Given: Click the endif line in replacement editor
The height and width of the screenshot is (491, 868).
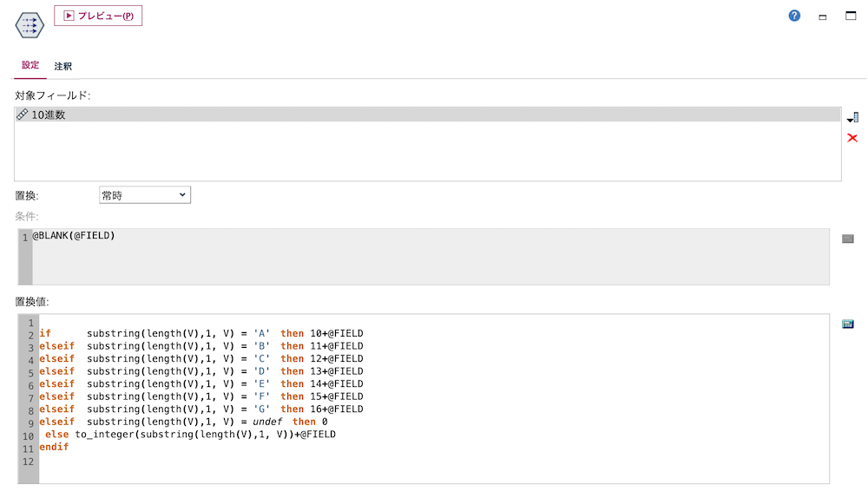Looking at the screenshot, I should pyautogui.click(x=54, y=447).
